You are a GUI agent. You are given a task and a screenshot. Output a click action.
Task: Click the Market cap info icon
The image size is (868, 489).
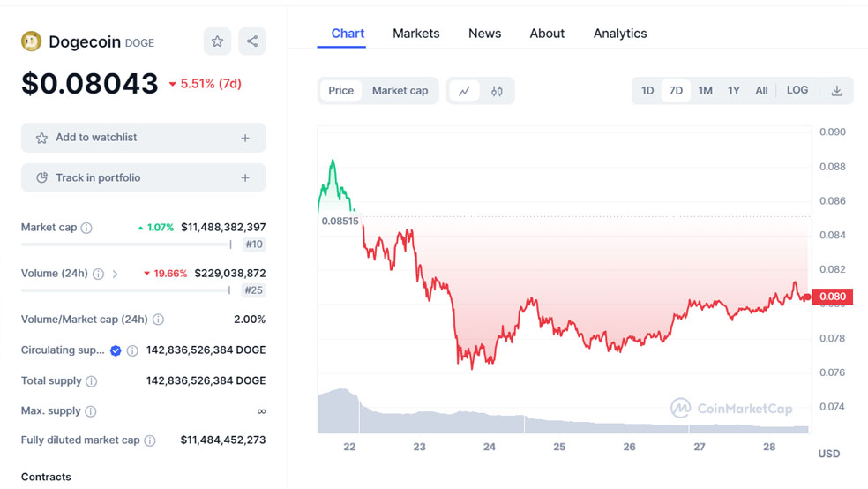(x=86, y=228)
